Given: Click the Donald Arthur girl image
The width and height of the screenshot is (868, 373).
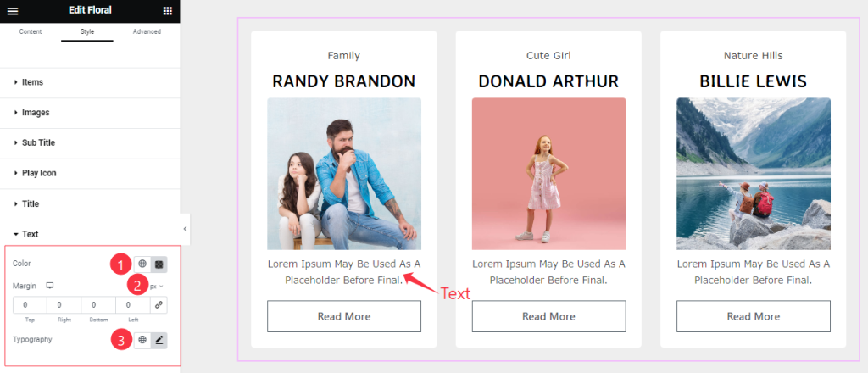Looking at the screenshot, I should tap(548, 174).
